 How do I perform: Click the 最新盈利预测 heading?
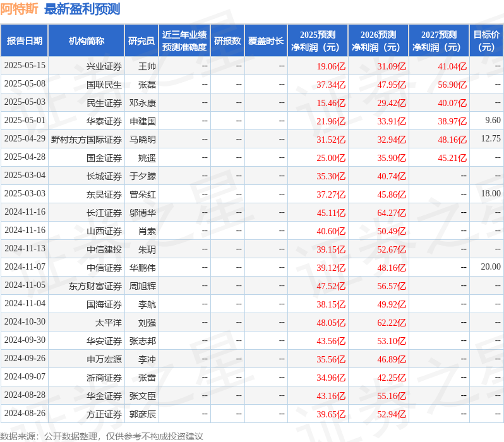82,9
